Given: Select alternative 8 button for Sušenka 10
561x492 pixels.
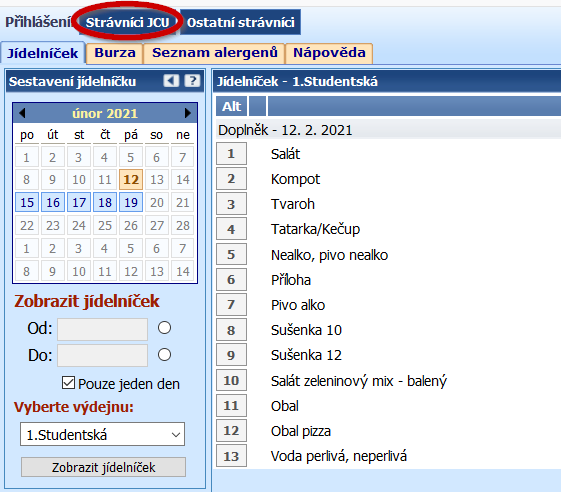Looking at the screenshot, I should 231,330.
